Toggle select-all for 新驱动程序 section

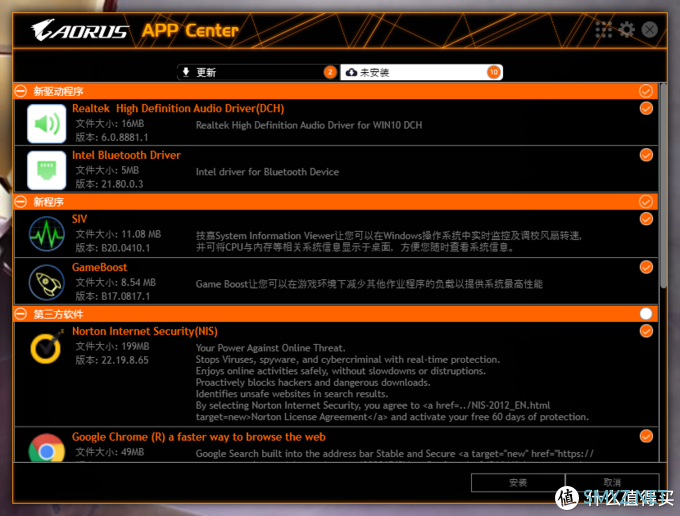[x=646, y=91]
